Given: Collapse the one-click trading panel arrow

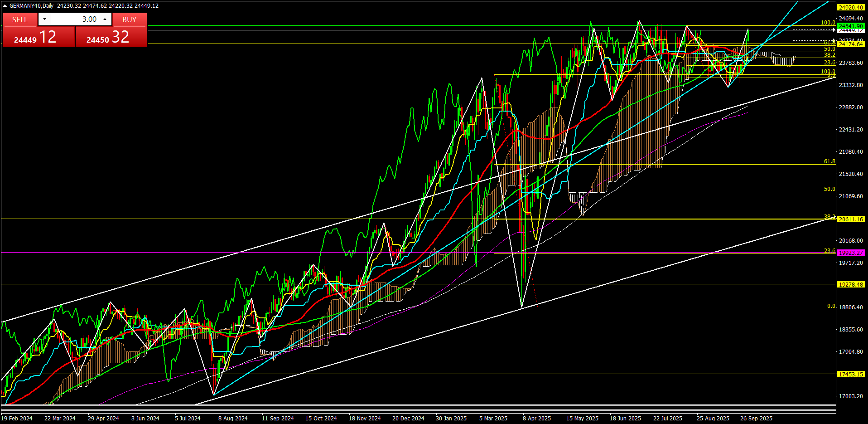Looking at the screenshot, I should pos(5,6).
